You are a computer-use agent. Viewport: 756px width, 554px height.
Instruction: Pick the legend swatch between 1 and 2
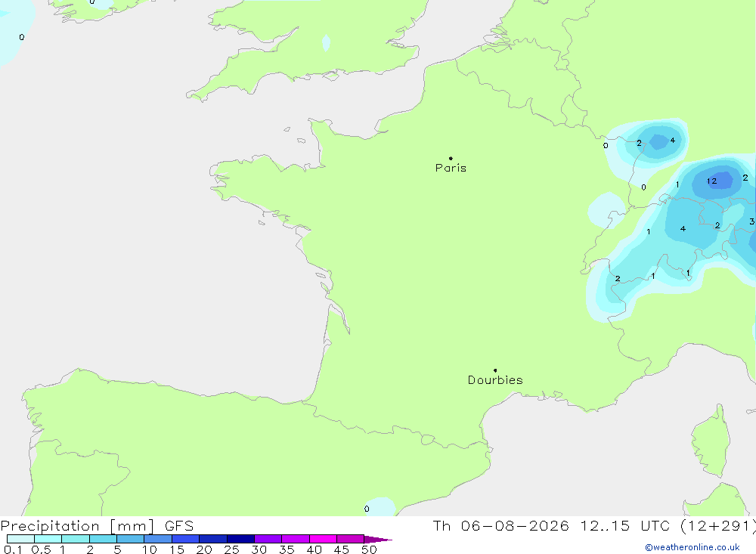point(76,539)
